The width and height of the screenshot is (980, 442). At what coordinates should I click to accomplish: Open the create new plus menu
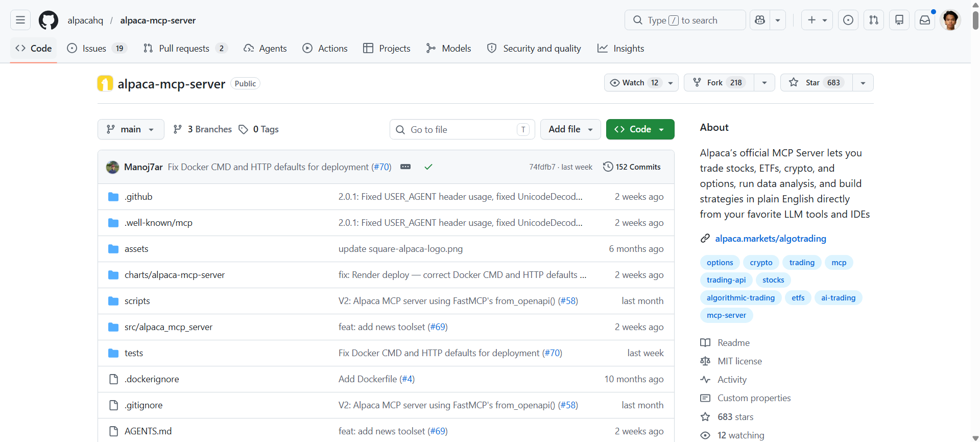point(817,20)
